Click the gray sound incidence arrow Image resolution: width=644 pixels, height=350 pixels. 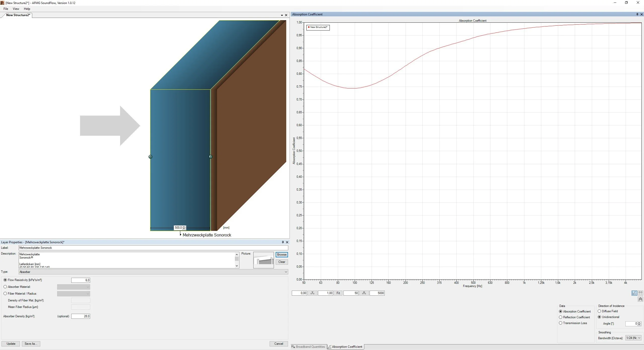(x=110, y=126)
